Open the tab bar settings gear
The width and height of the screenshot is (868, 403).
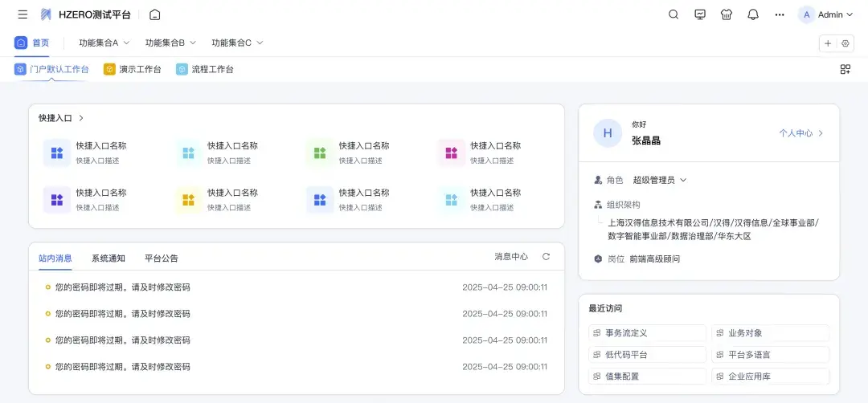click(845, 43)
